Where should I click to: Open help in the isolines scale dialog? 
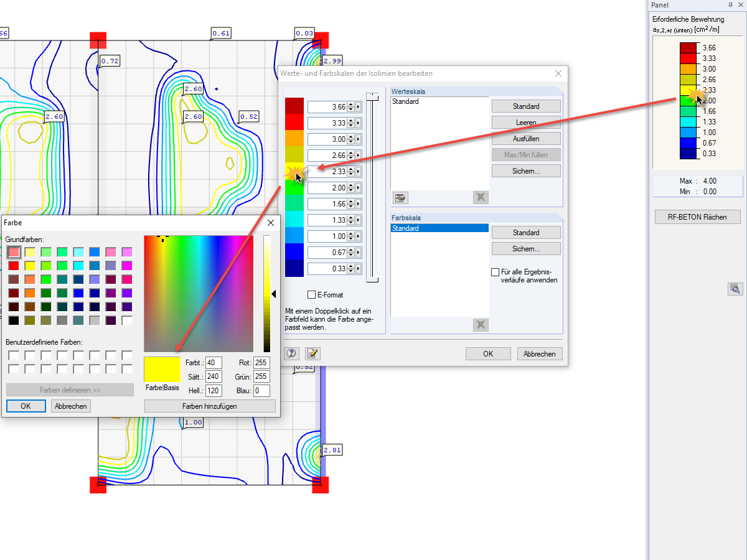click(291, 353)
